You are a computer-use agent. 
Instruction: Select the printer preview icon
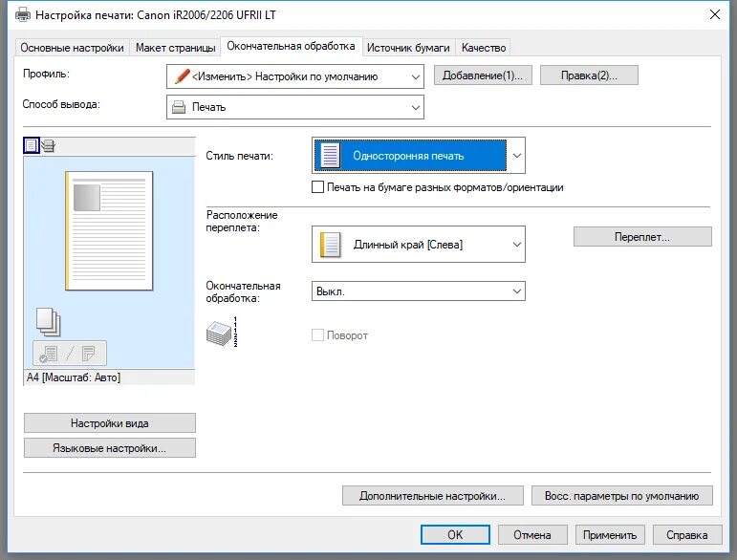tap(48, 145)
